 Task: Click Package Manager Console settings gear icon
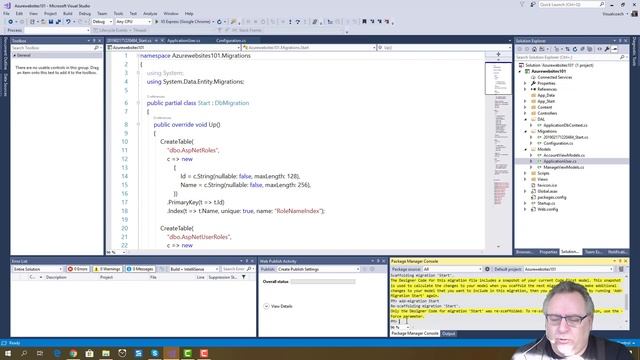[487, 269]
